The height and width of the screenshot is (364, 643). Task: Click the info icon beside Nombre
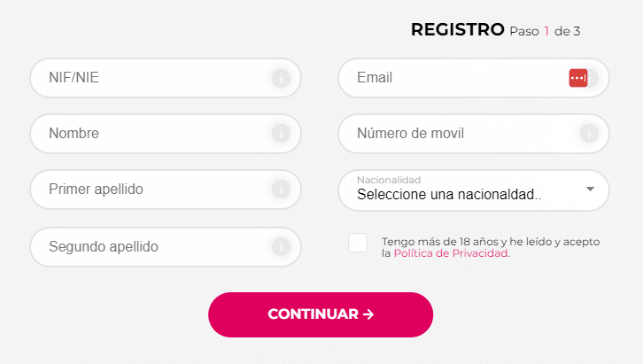[x=281, y=134]
